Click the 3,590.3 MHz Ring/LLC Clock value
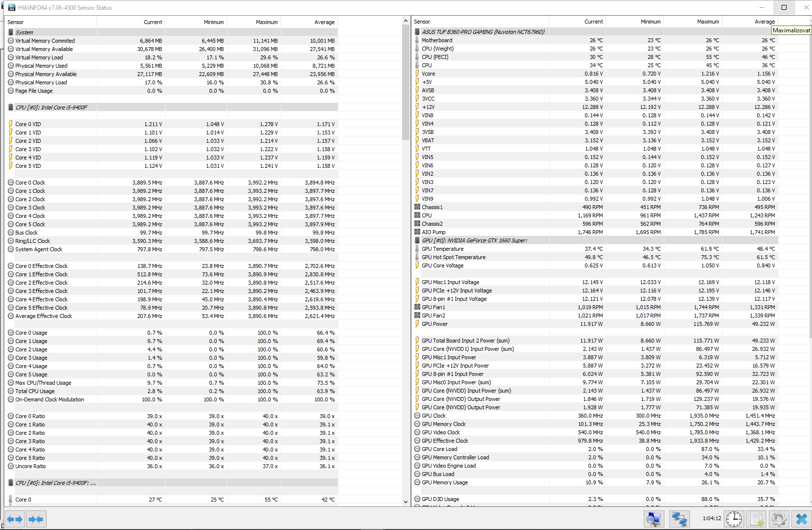 click(x=147, y=241)
